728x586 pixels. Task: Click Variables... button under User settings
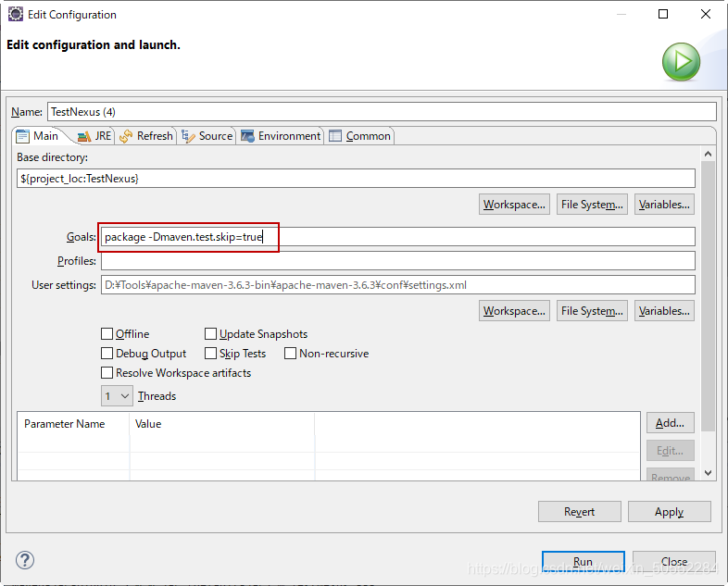[664, 310]
